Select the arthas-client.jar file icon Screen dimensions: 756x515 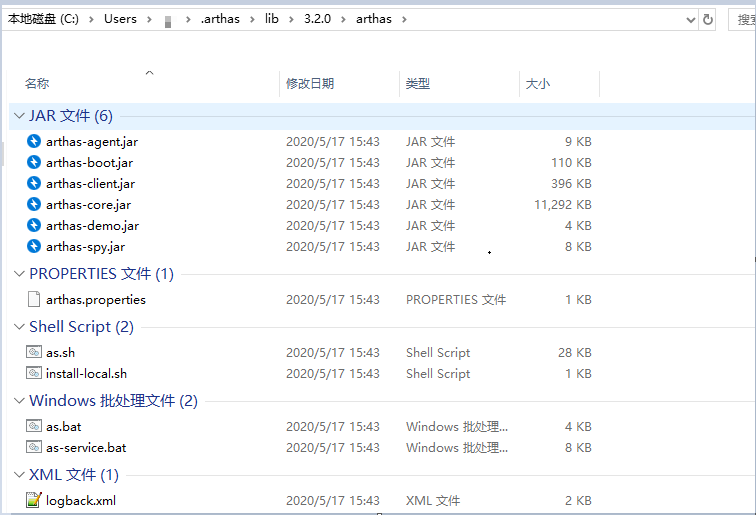click(x=34, y=183)
